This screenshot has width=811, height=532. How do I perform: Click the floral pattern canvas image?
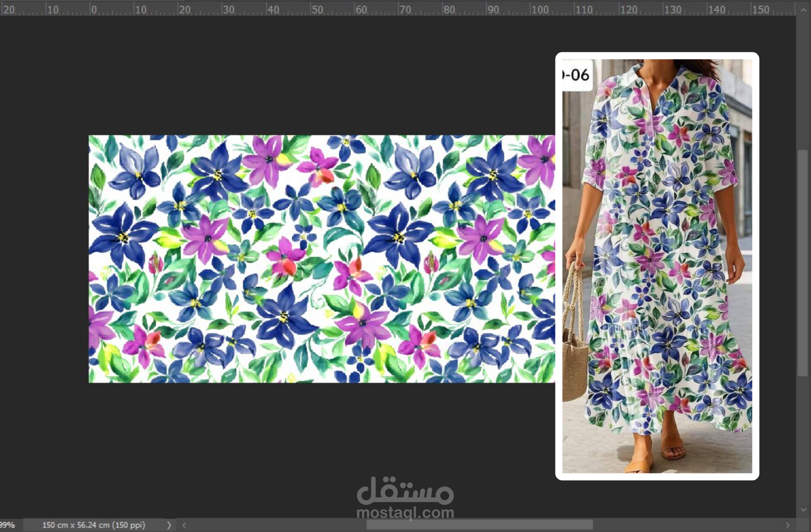[x=321, y=259]
